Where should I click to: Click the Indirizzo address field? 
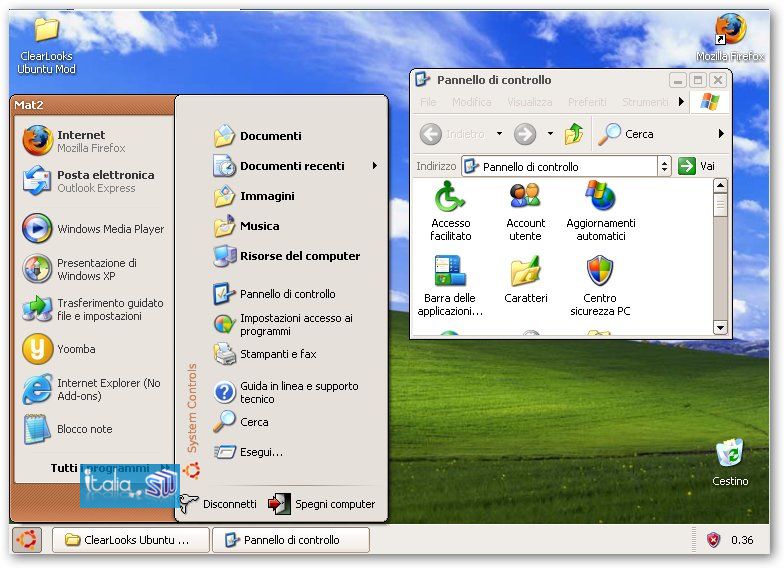pyautogui.click(x=559, y=166)
